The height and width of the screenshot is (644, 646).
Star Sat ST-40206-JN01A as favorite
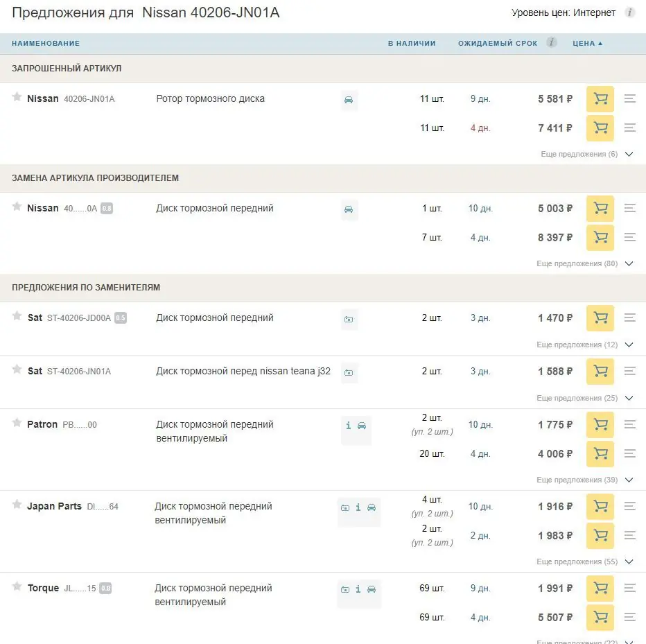(17, 369)
